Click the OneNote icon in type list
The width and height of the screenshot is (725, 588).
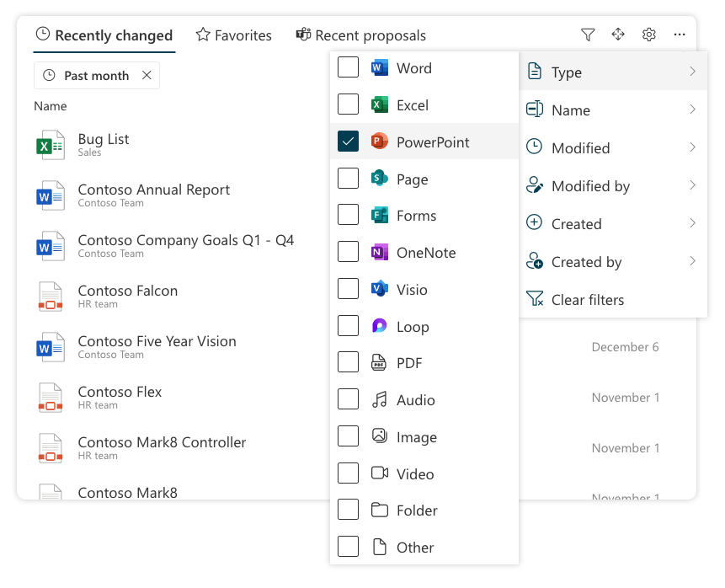pyautogui.click(x=380, y=253)
